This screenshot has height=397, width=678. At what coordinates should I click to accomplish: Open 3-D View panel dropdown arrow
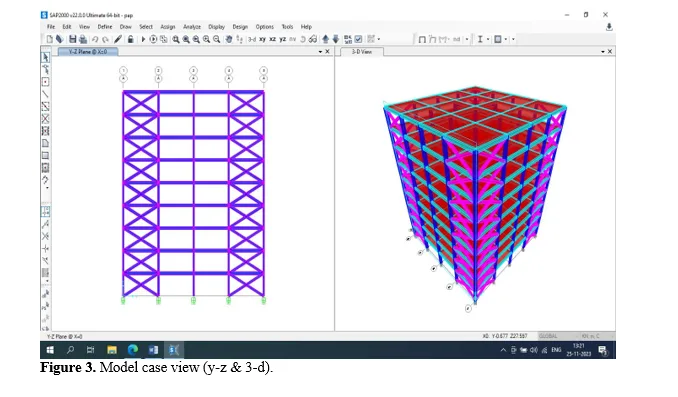[x=603, y=51]
